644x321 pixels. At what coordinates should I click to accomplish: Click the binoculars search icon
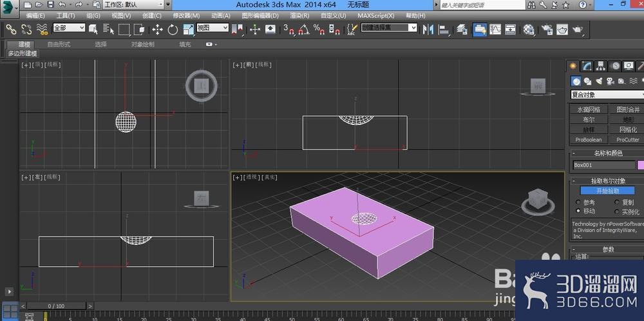531,5
